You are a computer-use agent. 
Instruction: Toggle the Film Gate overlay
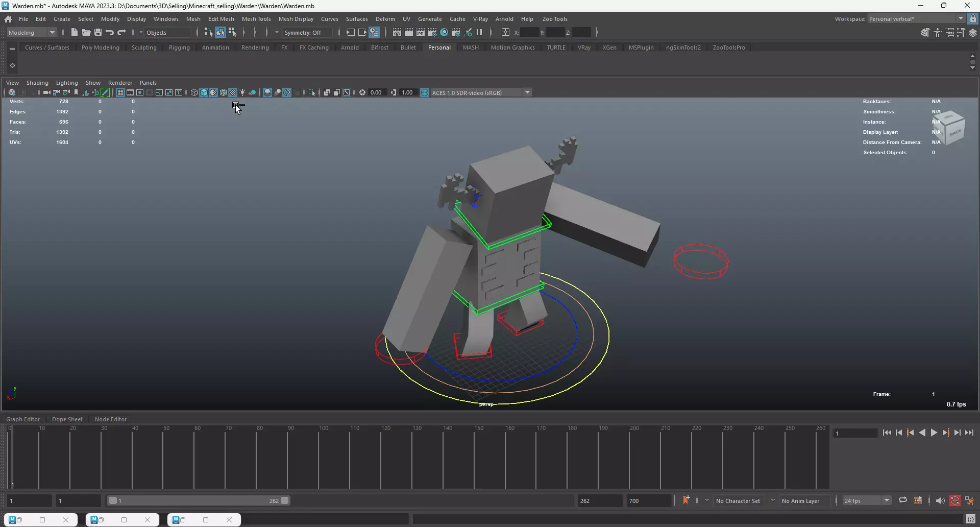pyautogui.click(x=130, y=92)
